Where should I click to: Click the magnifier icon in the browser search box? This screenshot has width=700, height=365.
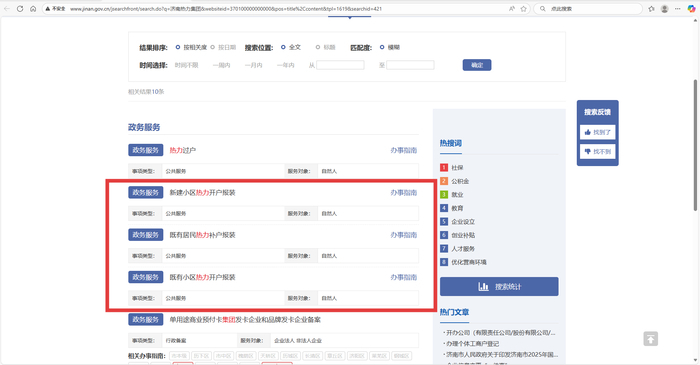(x=542, y=8)
